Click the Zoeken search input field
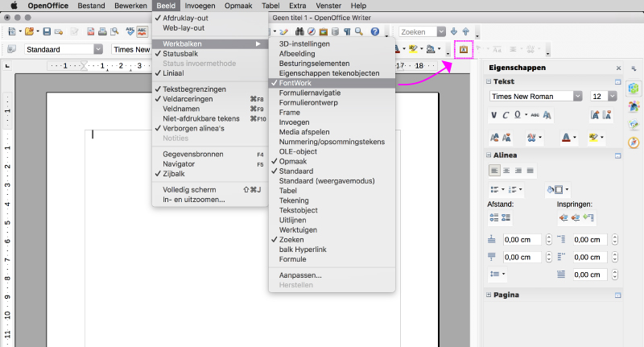644x347 pixels. (418, 31)
